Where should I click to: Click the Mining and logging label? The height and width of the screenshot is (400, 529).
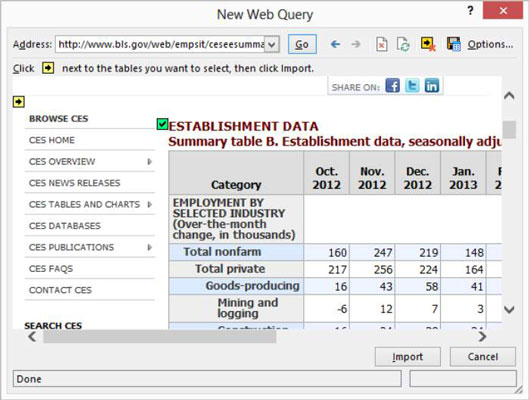point(248,308)
